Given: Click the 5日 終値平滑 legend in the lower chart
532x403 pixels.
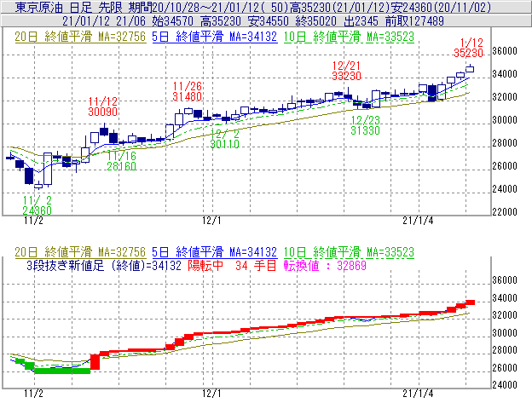Looking at the screenshot, I should pyautogui.click(x=215, y=252).
